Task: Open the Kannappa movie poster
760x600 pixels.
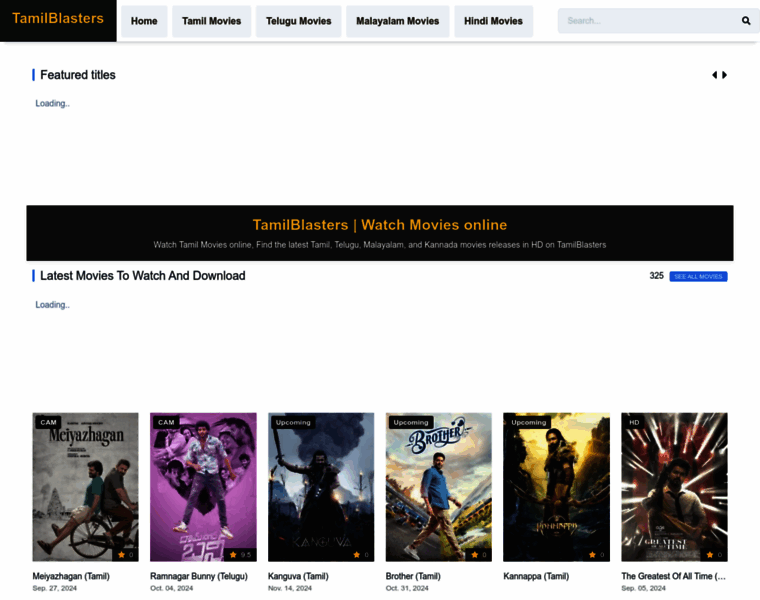Action: click(x=556, y=487)
